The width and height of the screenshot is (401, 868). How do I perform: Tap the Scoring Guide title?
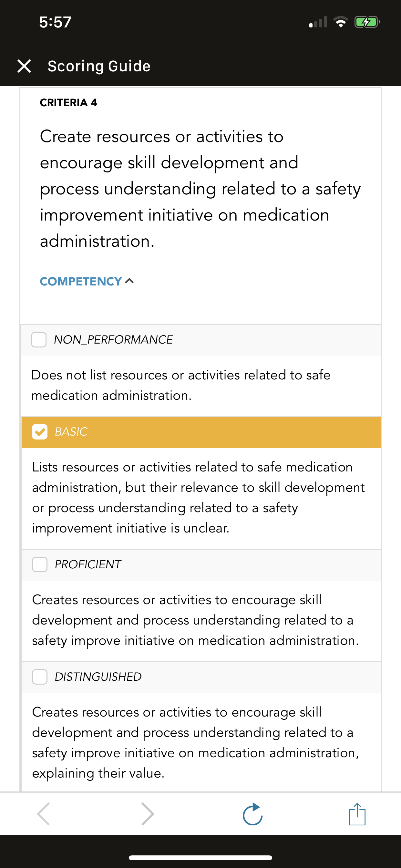99,66
